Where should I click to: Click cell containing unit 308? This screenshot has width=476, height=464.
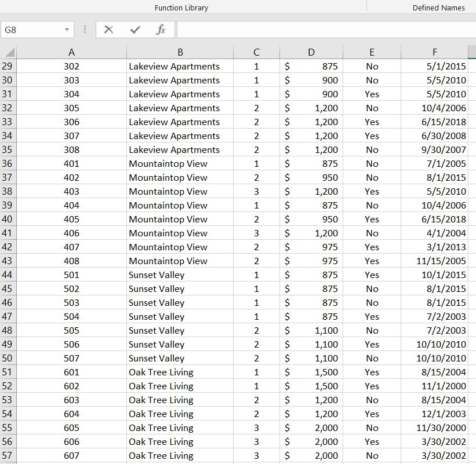pyautogui.click(x=72, y=149)
